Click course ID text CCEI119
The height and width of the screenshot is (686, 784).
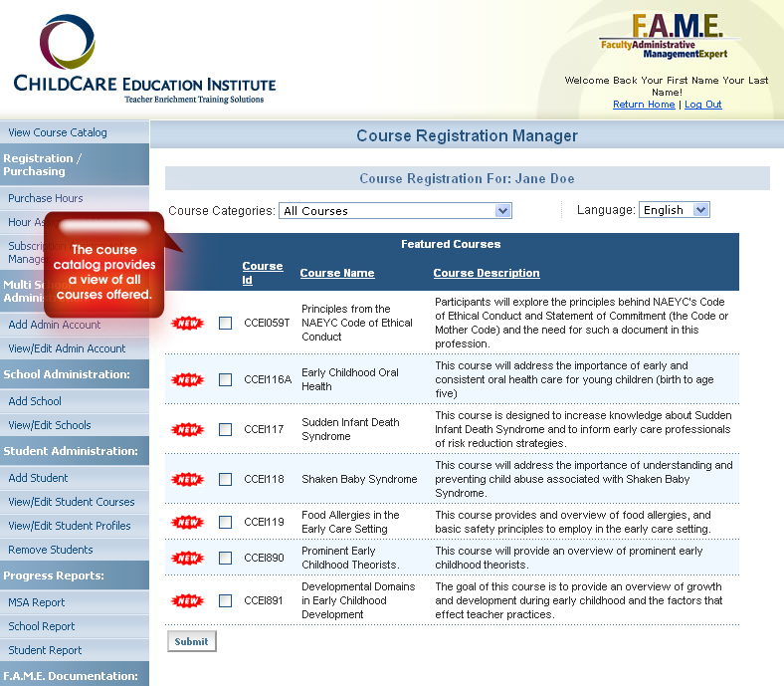(264, 522)
